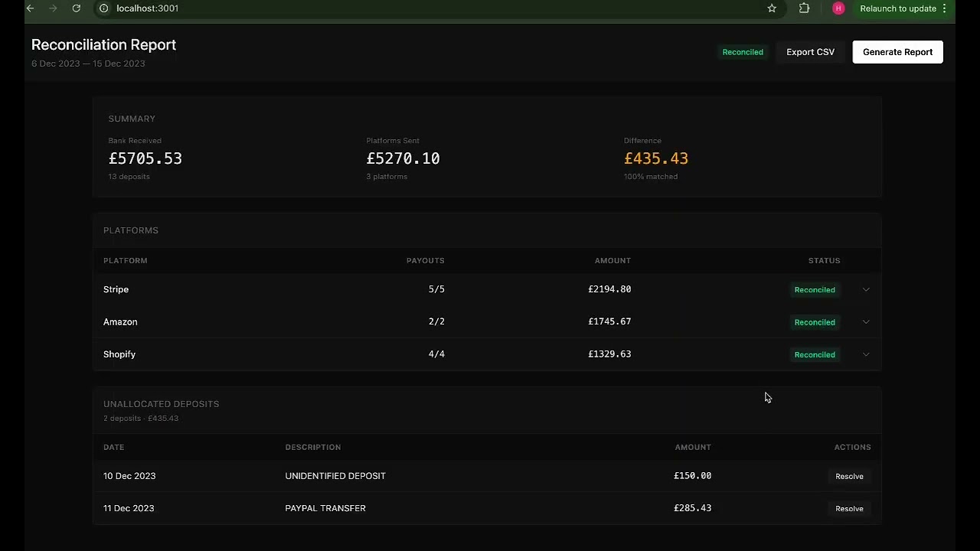Click the Unallocated Deposits heading
Viewport: 980px width, 551px height.
point(161,404)
